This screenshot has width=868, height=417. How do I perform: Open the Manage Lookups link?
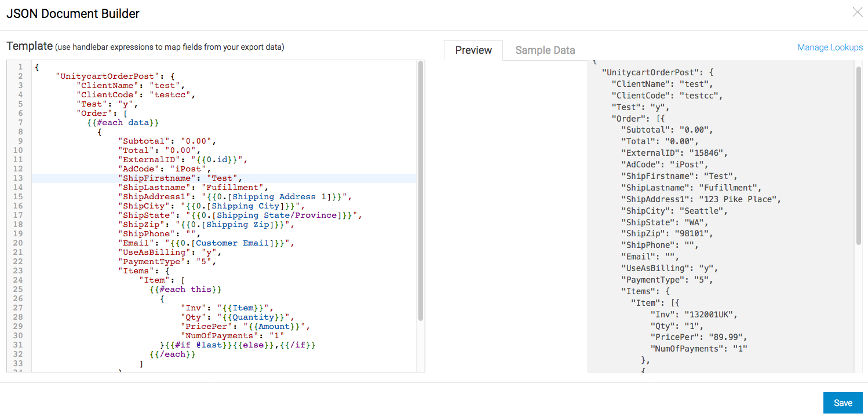830,47
